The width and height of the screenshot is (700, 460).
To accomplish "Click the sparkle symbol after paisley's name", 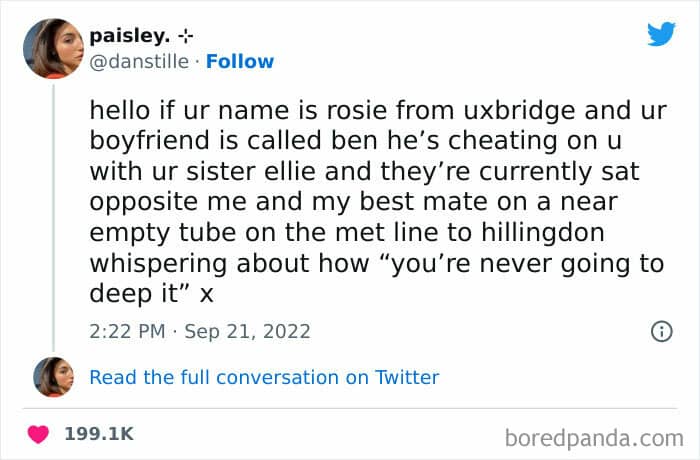I will (185, 36).
